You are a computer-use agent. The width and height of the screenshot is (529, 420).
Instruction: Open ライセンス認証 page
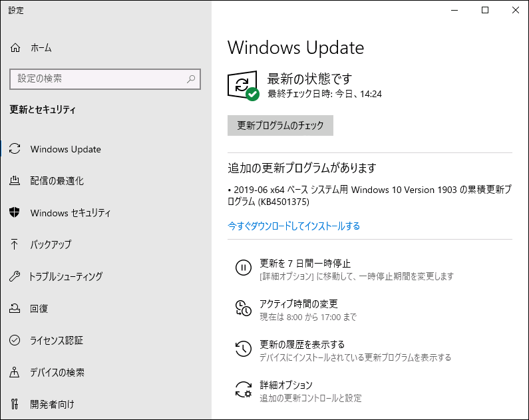point(57,340)
